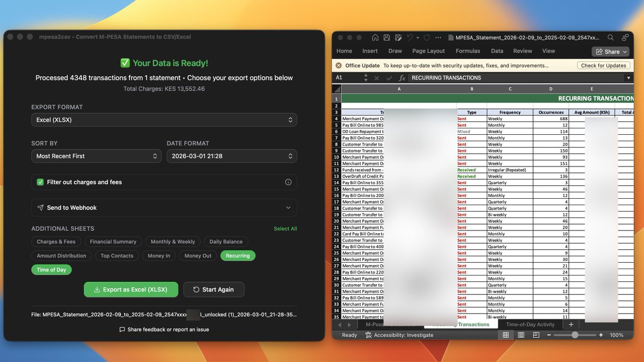Image resolution: width=644 pixels, height=362 pixels.
Task: Open the Export Format Excel (XLSX) dropdown
Action: click(x=164, y=120)
